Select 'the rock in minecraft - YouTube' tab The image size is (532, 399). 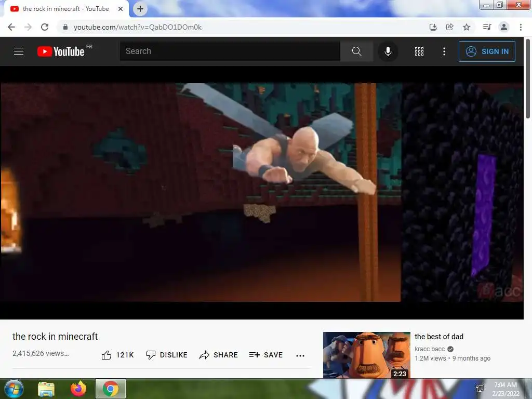pyautogui.click(x=66, y=9)
